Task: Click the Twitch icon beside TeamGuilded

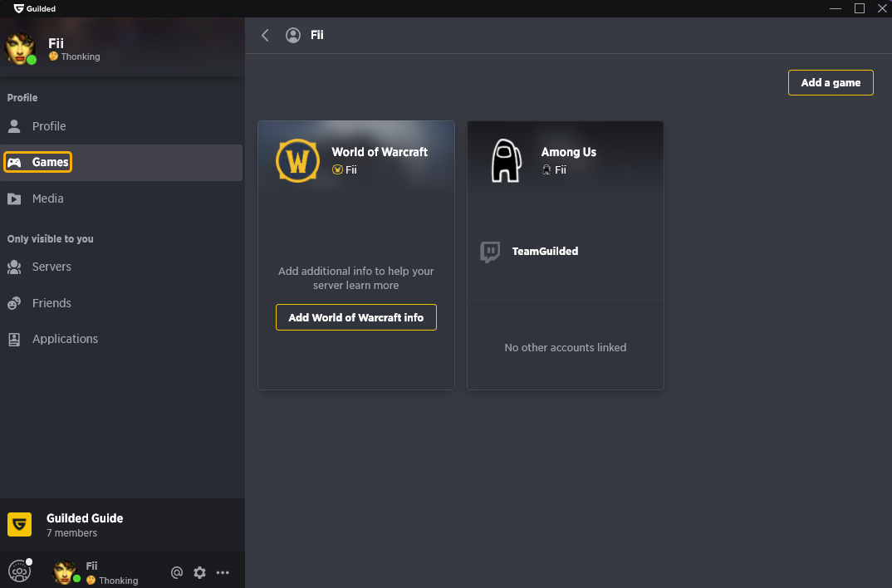Action: click(490, 252)
